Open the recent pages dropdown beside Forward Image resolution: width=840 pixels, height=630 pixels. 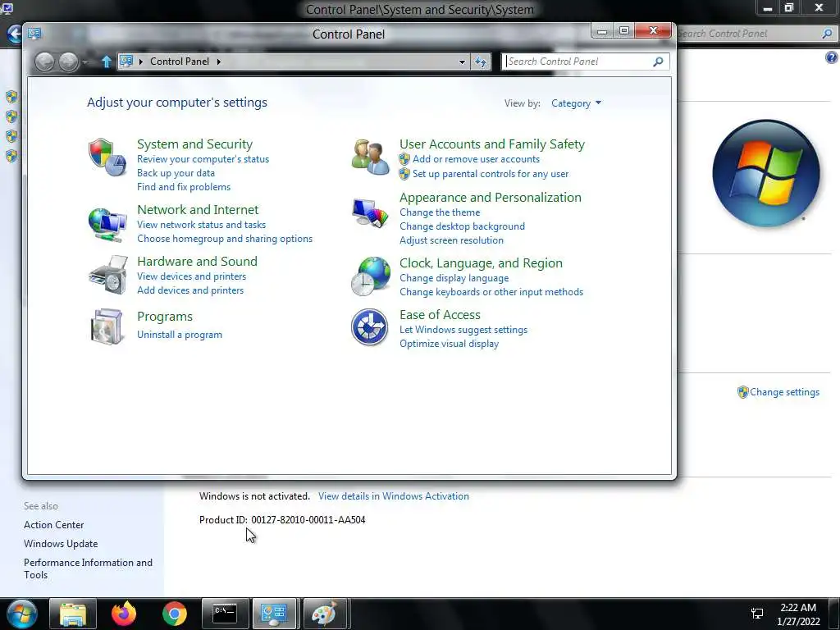point(85,62)
